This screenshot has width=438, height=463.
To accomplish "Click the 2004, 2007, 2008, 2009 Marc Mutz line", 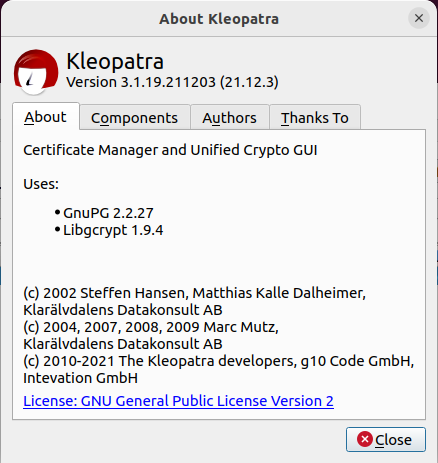I will [x=151, y=327].
